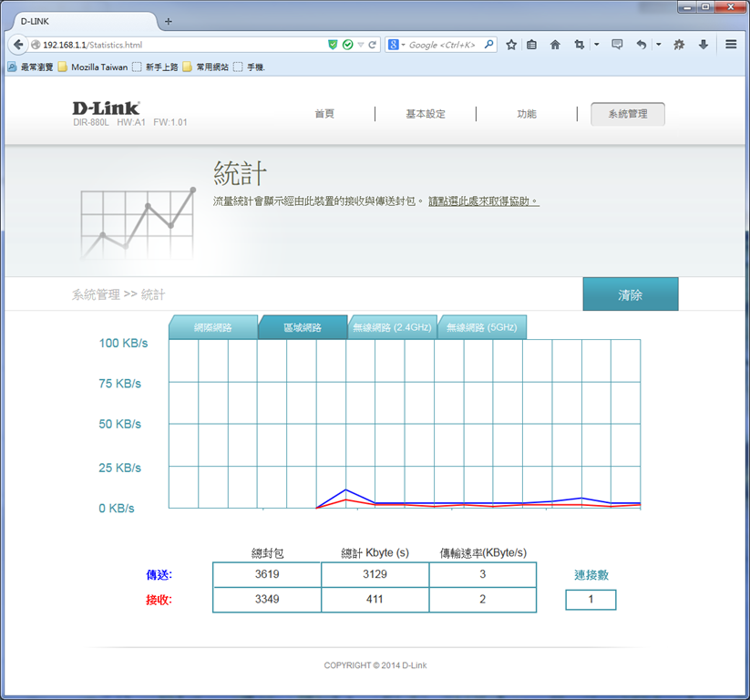750x700 pixels.
Task: Bookmark this page with the star icon
Action: [x=511, y=45]
